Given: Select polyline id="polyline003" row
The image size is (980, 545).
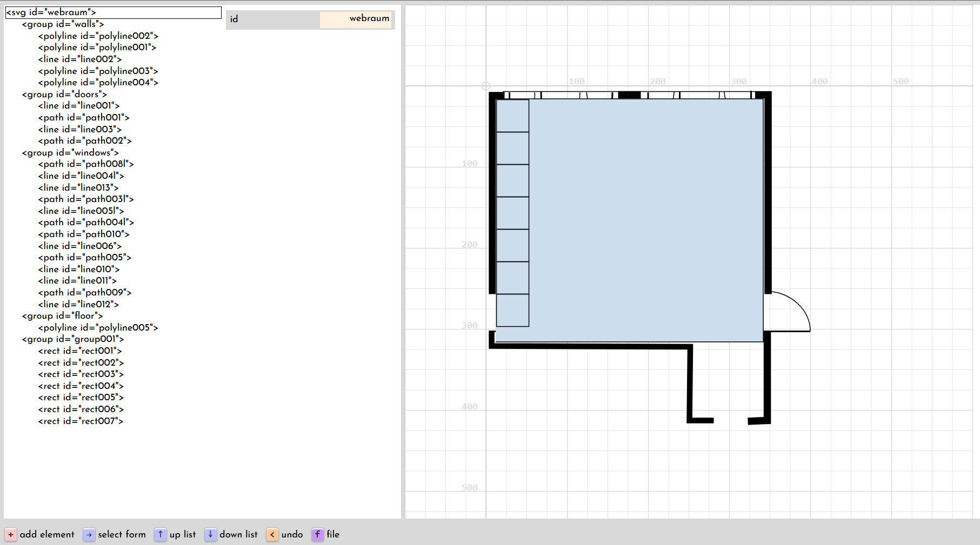Looking at the screenshot, I should (98, 71).
